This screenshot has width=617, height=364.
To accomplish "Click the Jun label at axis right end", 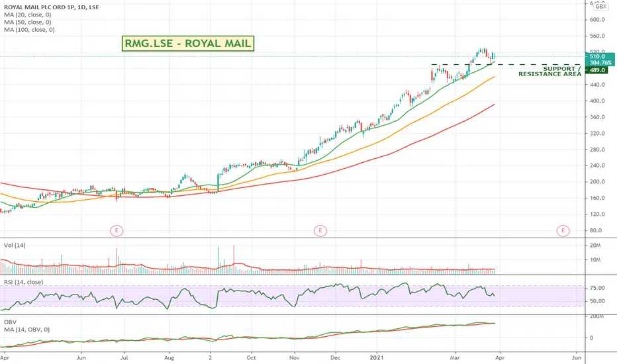I will (576, 357).
